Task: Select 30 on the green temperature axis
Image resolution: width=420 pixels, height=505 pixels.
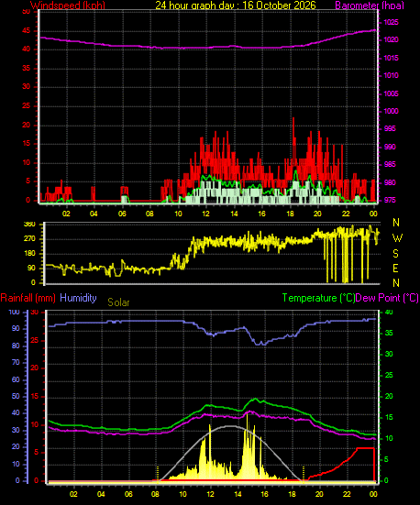Action: [389, 355]
